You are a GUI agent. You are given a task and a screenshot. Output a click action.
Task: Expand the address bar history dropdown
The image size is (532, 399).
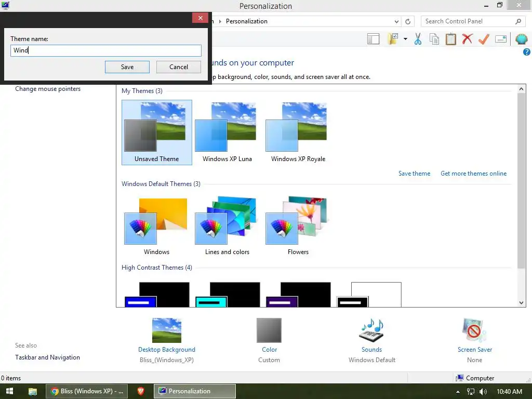pyautogui.click(x=396, y=21)
